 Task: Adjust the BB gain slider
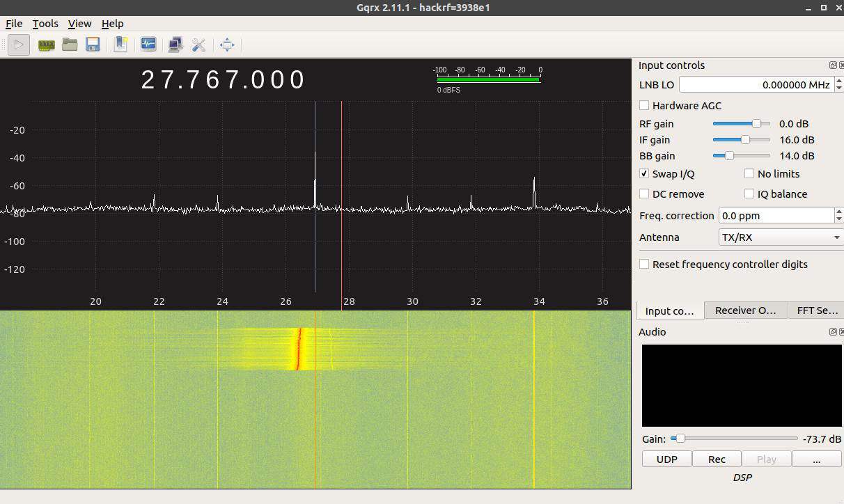coord(741,156)
